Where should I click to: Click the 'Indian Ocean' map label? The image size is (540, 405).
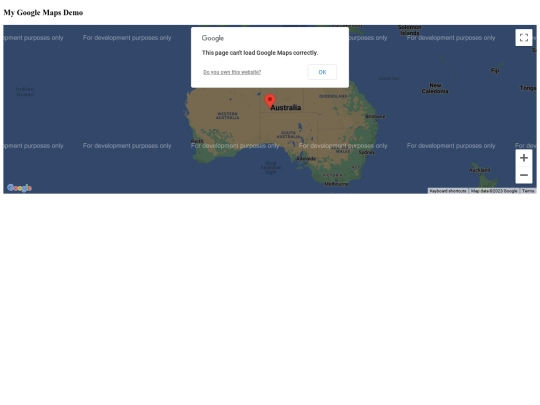click(25, 92)
